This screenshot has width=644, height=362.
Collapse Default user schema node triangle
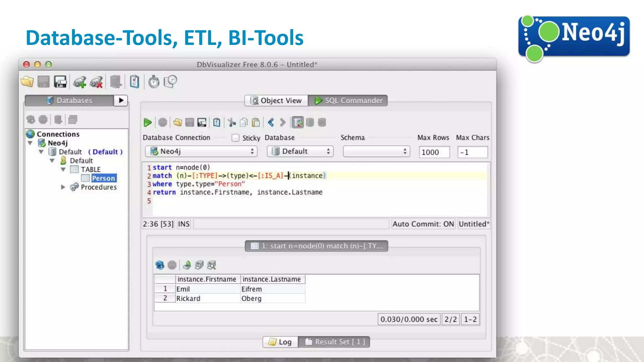point(52,161)
